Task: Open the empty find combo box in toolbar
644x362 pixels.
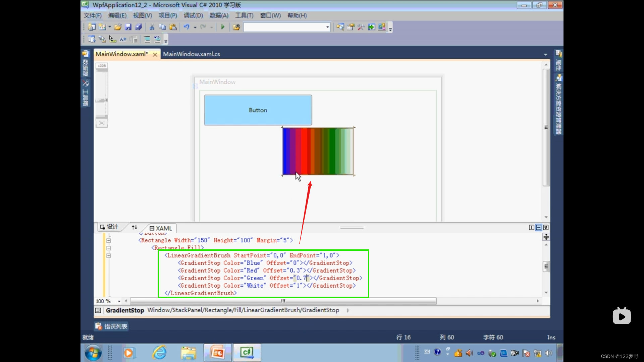Action: [287, 27]
